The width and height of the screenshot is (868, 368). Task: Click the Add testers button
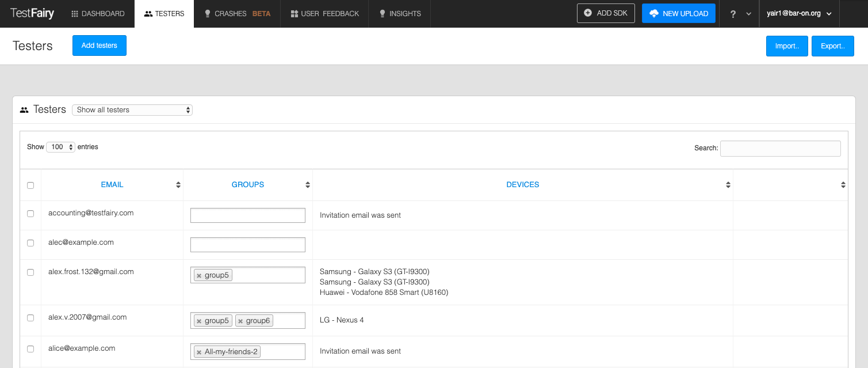tap(99, 45)
